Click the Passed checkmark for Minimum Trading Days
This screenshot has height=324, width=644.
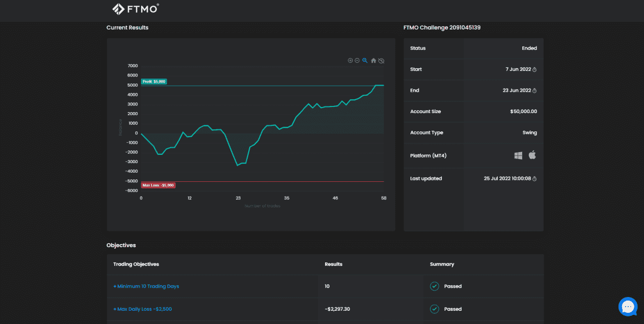pyautogui.click(x=435, y=286)
